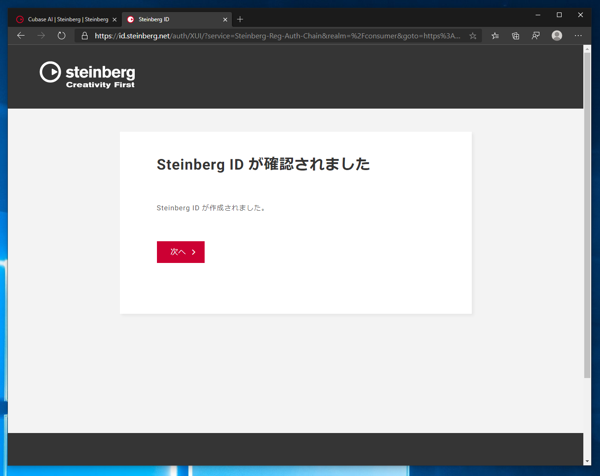Click the id.steinberg.net address bar

(277, 36)
